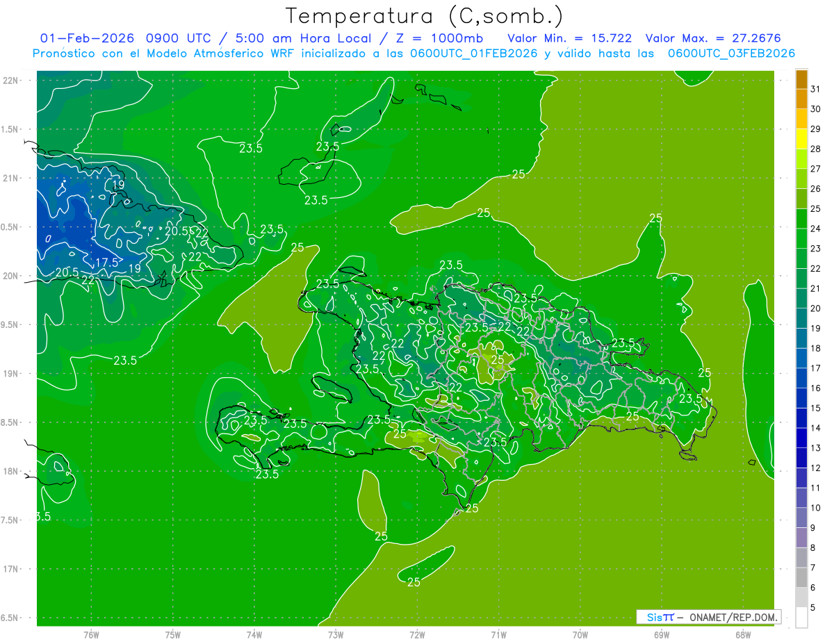Click the legend scale value "10"
This screenshot has width=834, height=644.
[816, 508]
